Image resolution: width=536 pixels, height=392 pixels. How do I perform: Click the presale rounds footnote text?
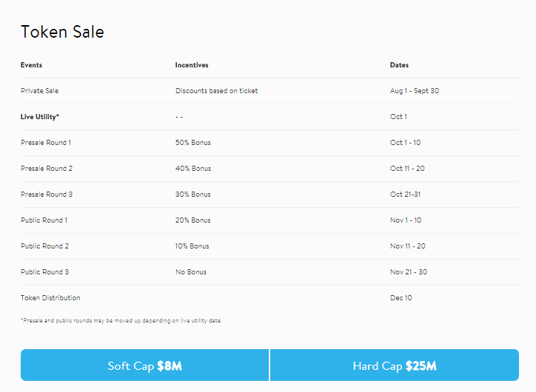(120, 321)
